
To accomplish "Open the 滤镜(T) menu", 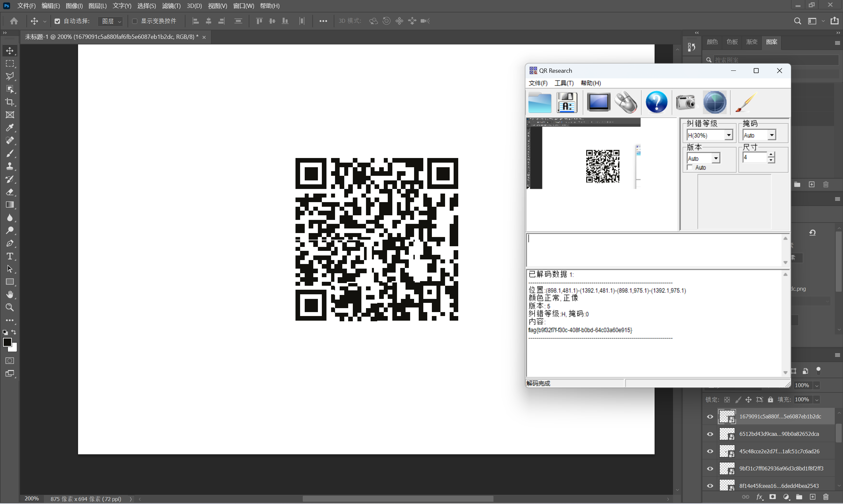I will [171, 6].
